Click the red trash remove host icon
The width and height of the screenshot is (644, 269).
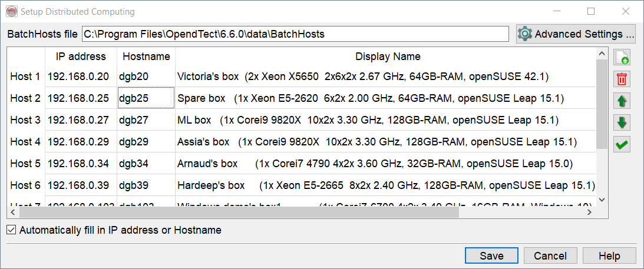622,79
